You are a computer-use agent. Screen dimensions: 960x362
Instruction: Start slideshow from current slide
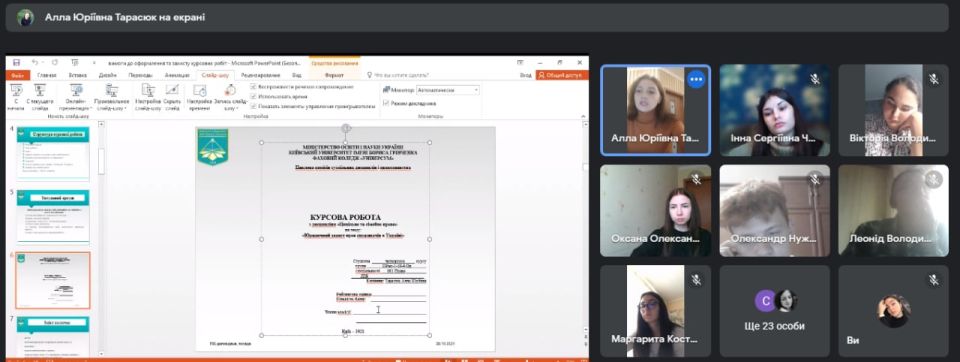point(39,97)
